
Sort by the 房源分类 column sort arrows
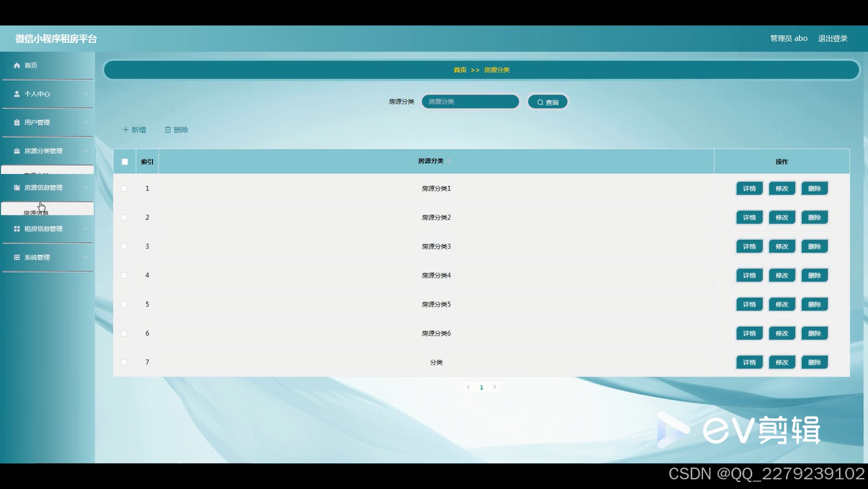coord(449,161)
